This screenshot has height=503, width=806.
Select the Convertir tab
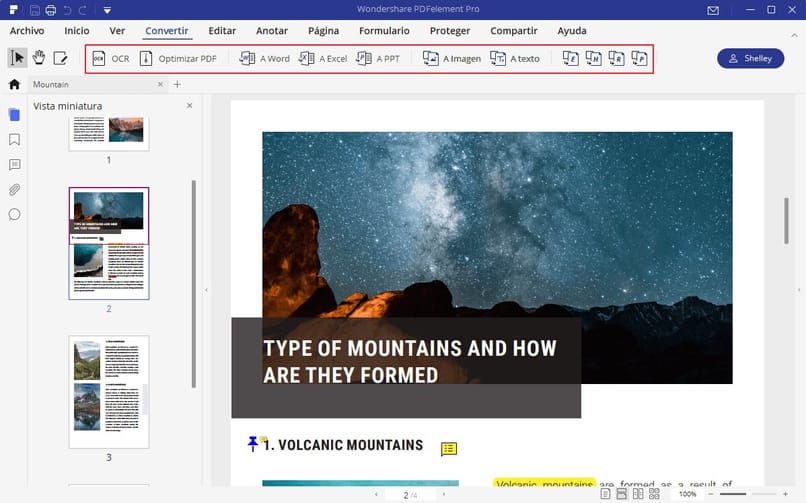point(167,31)
